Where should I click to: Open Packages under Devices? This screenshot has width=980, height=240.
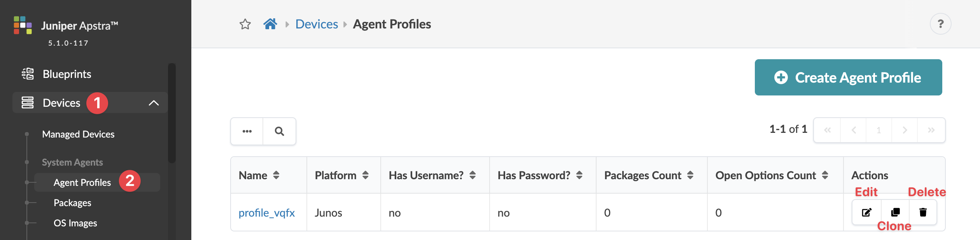[72, 203]
